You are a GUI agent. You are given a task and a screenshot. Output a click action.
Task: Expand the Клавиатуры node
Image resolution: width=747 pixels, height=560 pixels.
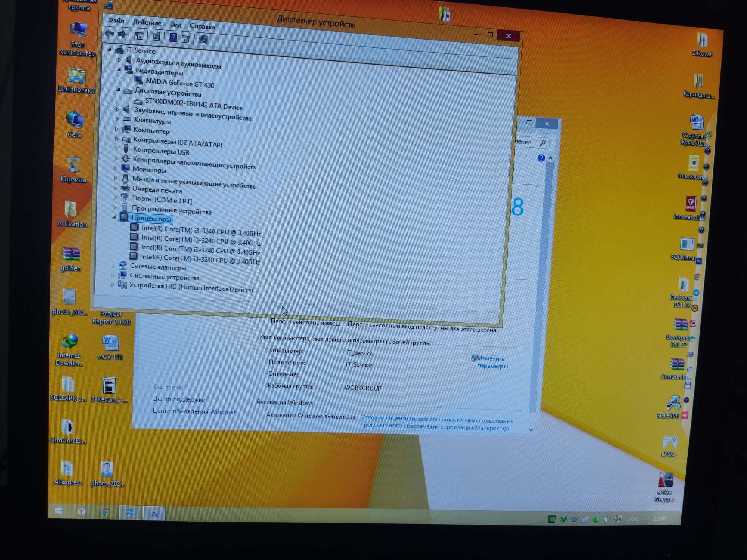coord(117,119)
